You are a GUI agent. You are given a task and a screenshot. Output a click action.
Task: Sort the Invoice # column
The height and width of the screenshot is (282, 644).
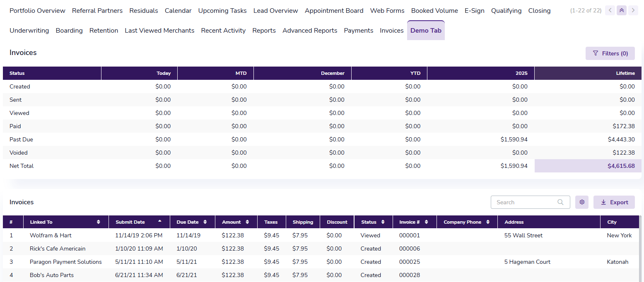click(426, 222)
